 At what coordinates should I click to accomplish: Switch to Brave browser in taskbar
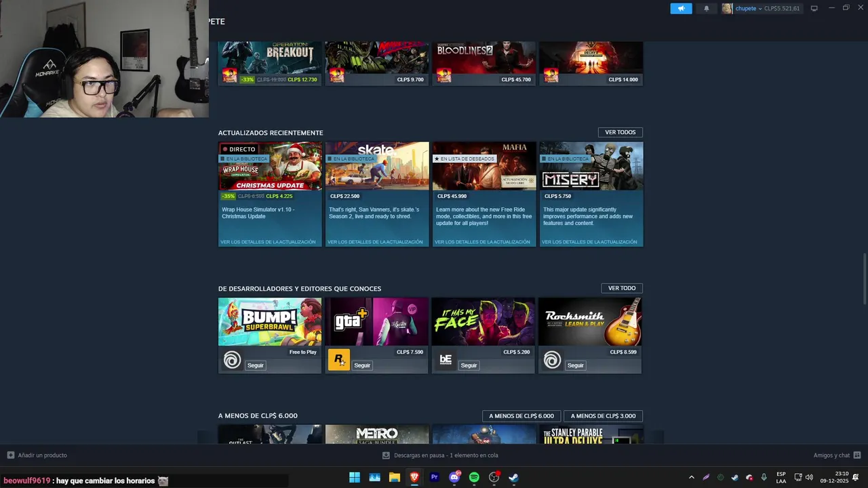pos(414,477)
